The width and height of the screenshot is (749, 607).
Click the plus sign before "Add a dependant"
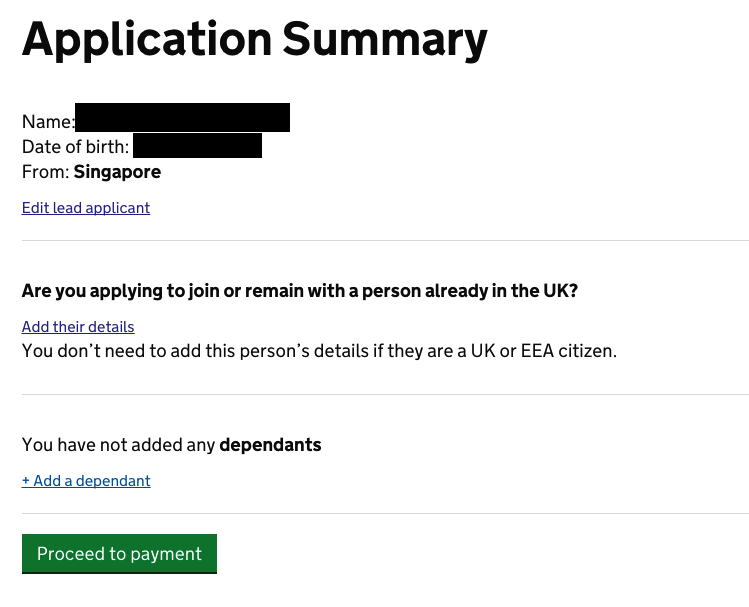coord(26,481)
